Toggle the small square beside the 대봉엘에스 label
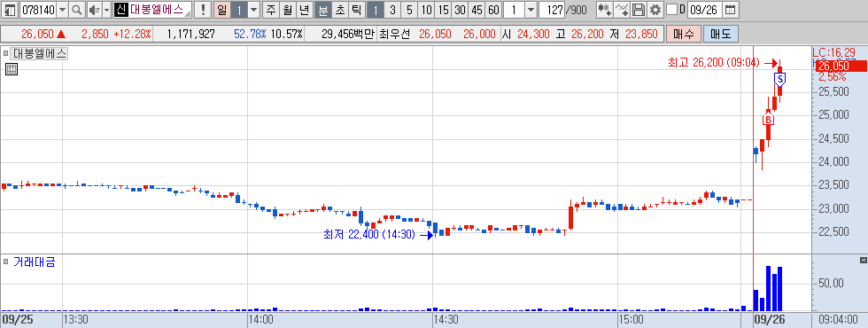 [x=5, y=54]
